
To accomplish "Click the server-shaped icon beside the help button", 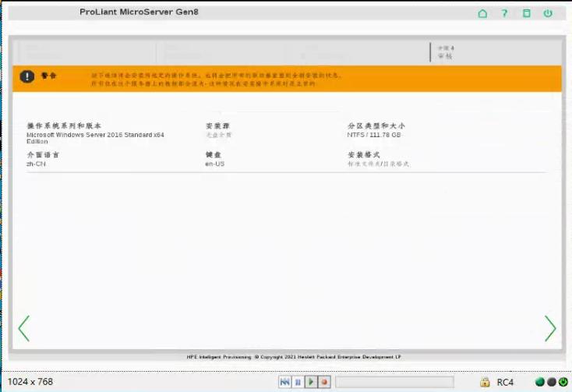I will point(526,13).
